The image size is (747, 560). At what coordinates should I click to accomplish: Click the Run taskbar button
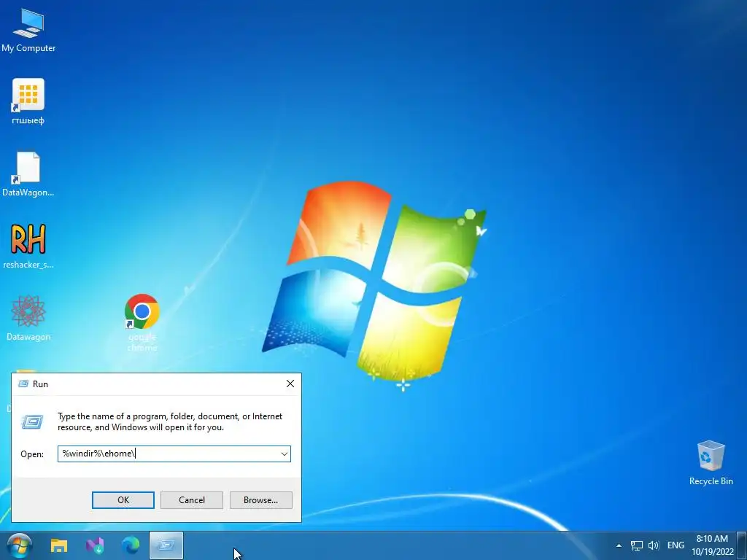166,545
